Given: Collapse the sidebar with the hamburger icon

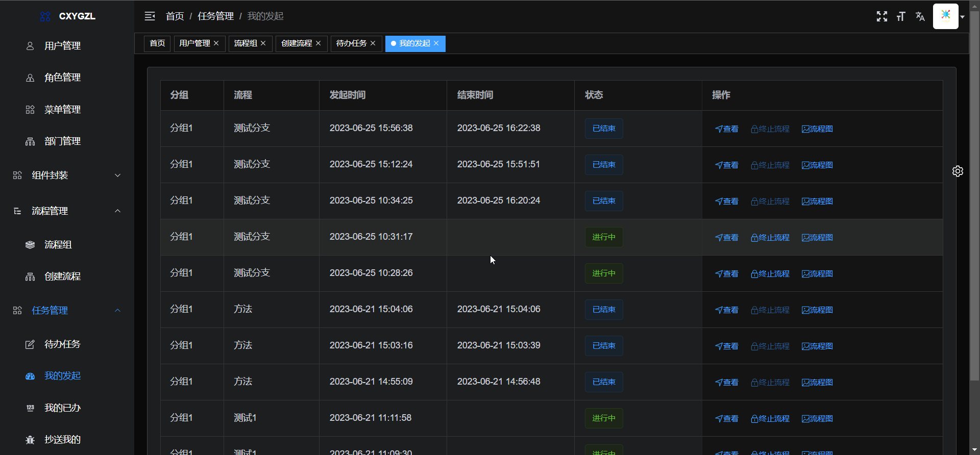Looking at the screenshot, I should (x=150, y=16).
